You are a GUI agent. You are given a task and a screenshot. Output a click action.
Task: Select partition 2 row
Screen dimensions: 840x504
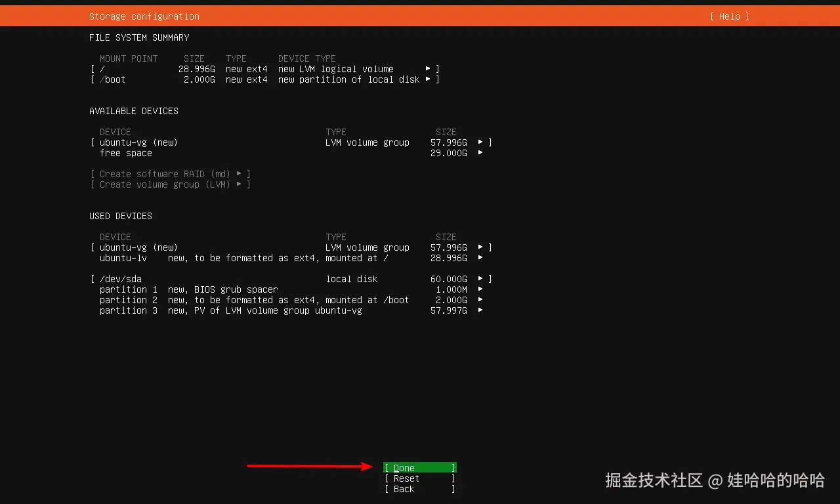point(291,300)
